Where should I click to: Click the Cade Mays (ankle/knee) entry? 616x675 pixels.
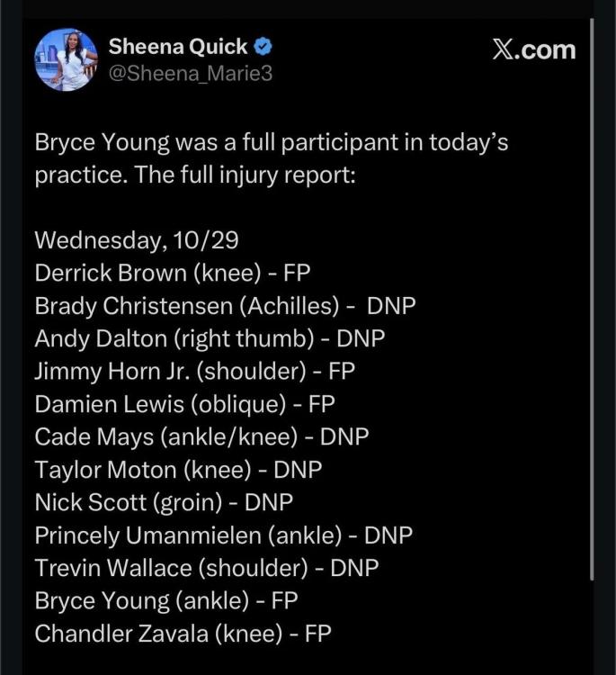(201, 436)
